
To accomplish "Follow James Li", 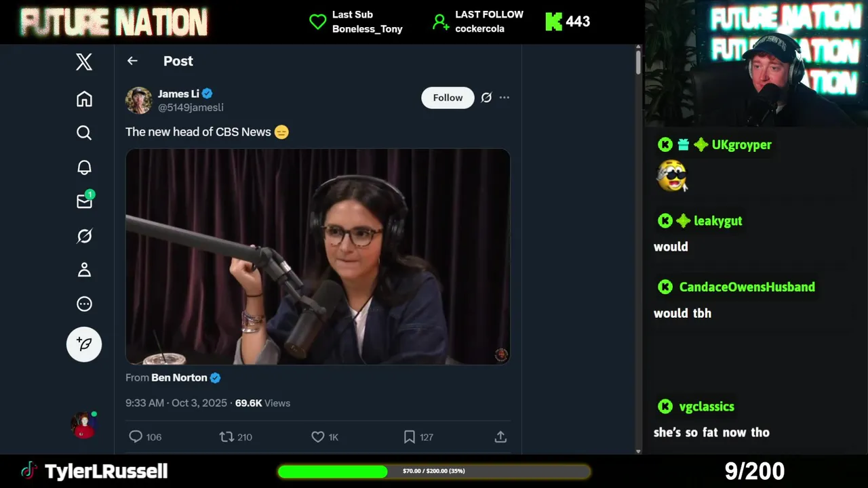I will coord(448,98).
